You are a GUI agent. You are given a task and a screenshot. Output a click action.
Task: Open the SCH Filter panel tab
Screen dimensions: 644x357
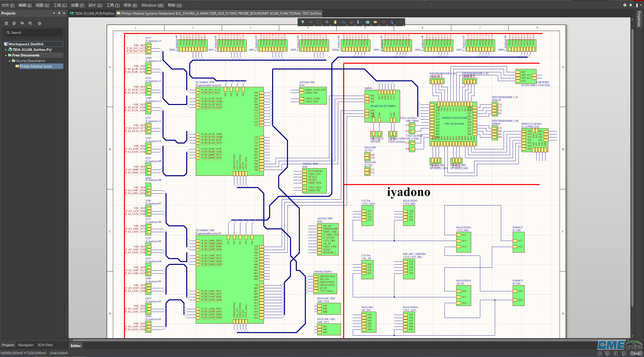(x=45, y=345)
